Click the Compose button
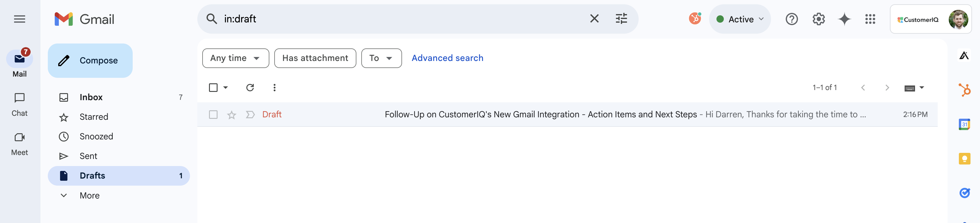This screenshot has height=223, width=980. (90, 61)
